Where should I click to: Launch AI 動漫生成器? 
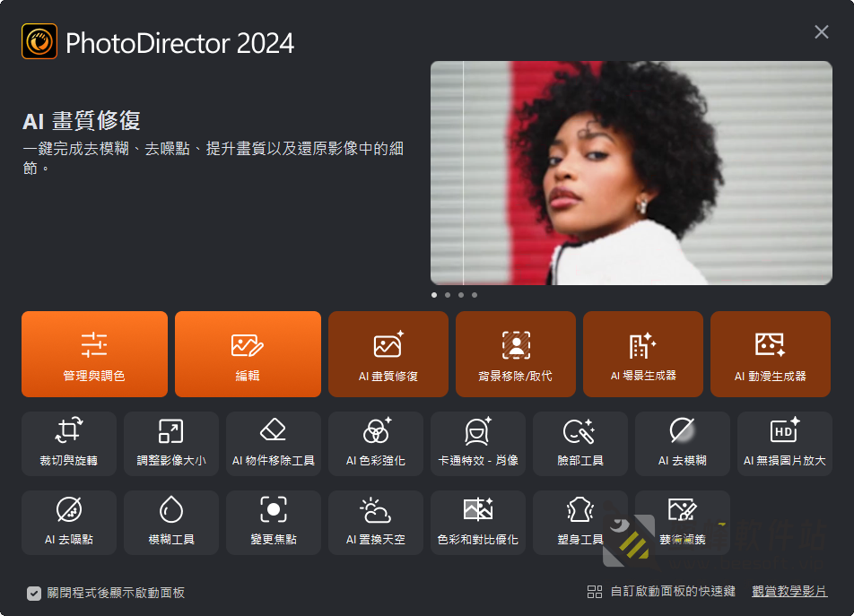[x=771, y=353]
